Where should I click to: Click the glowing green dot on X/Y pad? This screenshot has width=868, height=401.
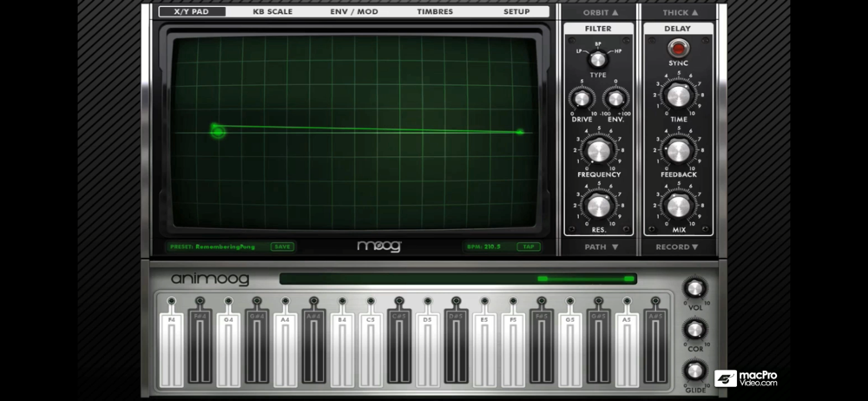pyautogui.click(x=218, y=131)
